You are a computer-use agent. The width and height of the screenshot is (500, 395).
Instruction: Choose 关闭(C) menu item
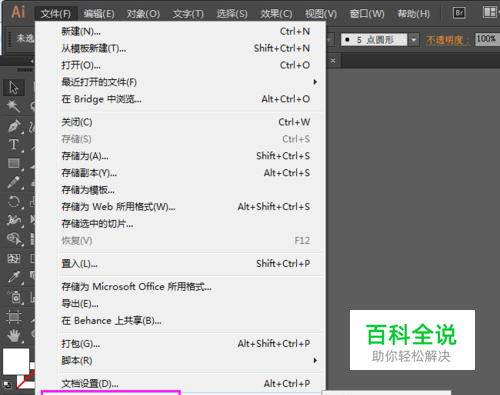pos(180,122)
